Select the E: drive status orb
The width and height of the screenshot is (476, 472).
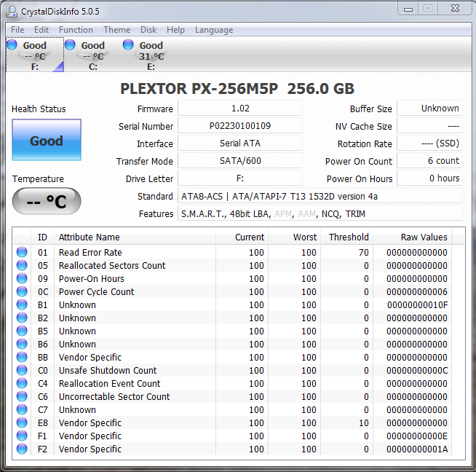[128, 45]
